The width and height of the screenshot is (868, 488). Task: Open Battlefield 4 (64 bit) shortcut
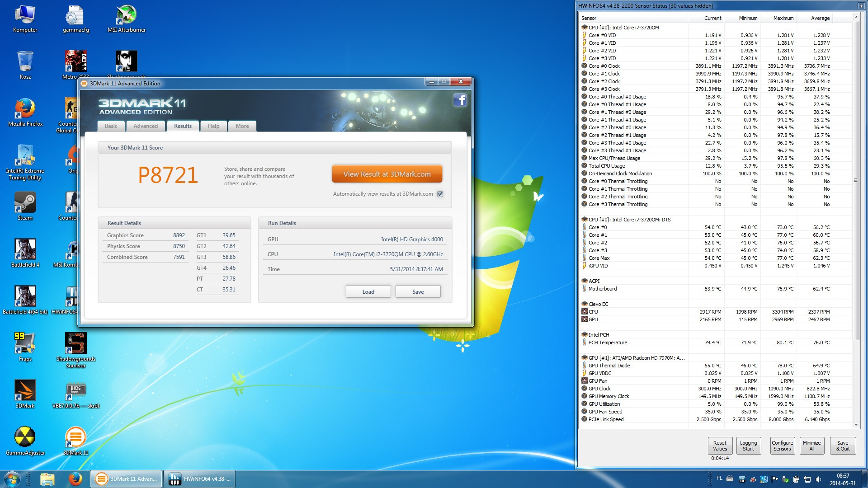[25, 301]
